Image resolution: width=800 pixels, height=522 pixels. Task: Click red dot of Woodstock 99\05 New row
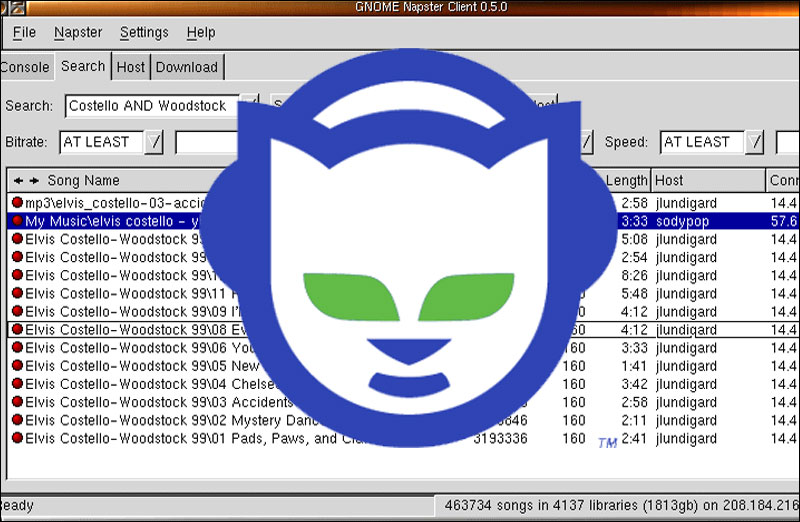(x=17, y=365)
